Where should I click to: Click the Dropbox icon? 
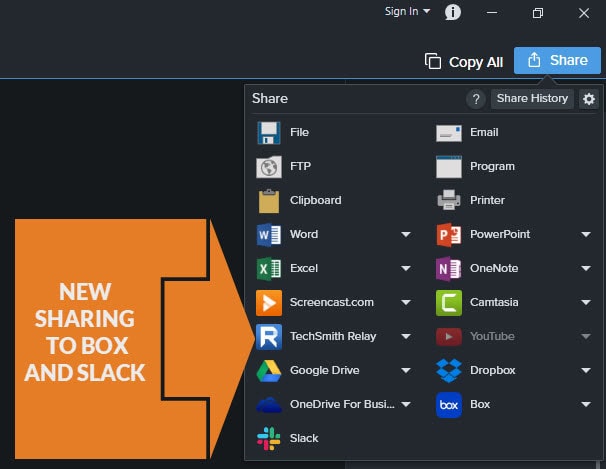point(449,370)
